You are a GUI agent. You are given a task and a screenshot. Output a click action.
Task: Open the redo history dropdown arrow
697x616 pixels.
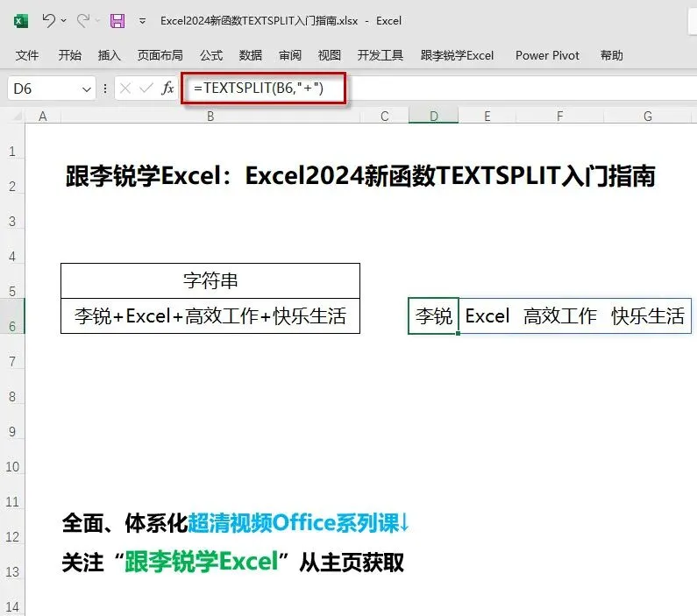98,20
